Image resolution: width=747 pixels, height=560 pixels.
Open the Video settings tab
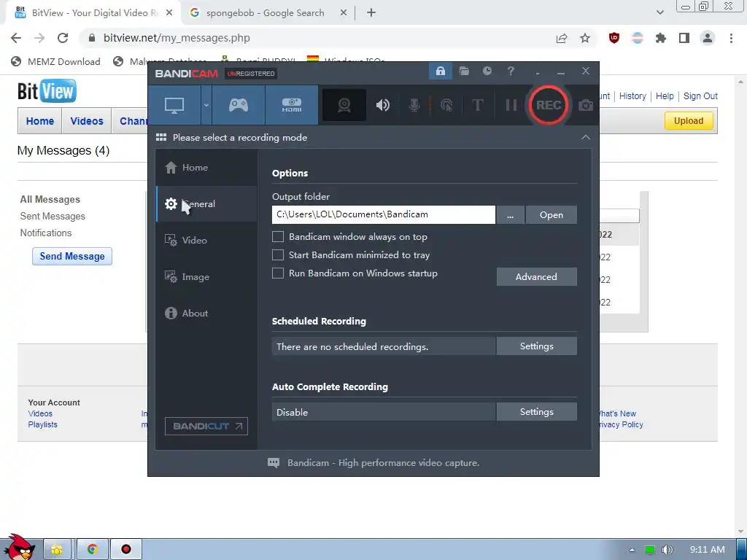point(206,241)
